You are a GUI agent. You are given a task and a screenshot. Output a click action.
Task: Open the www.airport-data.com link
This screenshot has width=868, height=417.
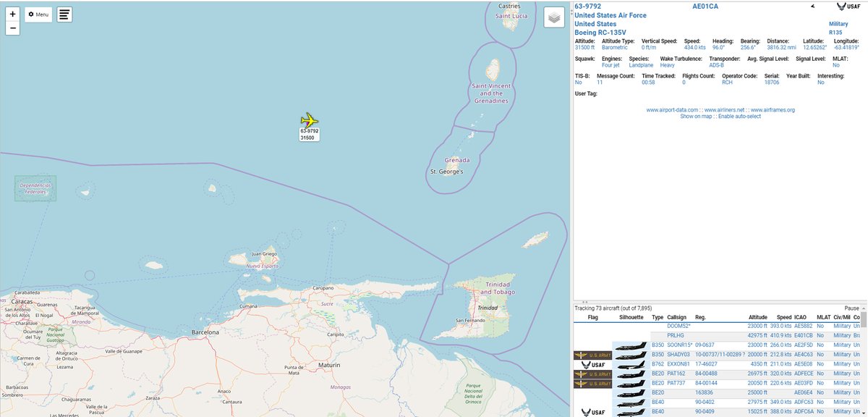[x=673, y=110]
